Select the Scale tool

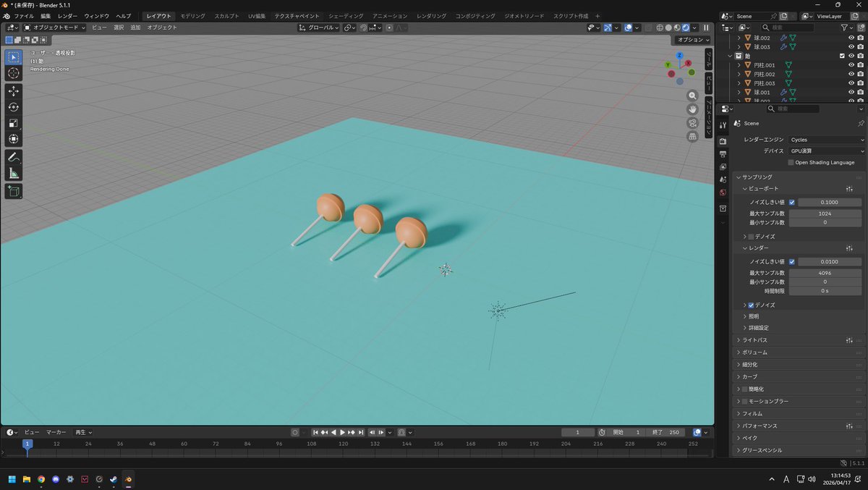[x=14, y=123]
